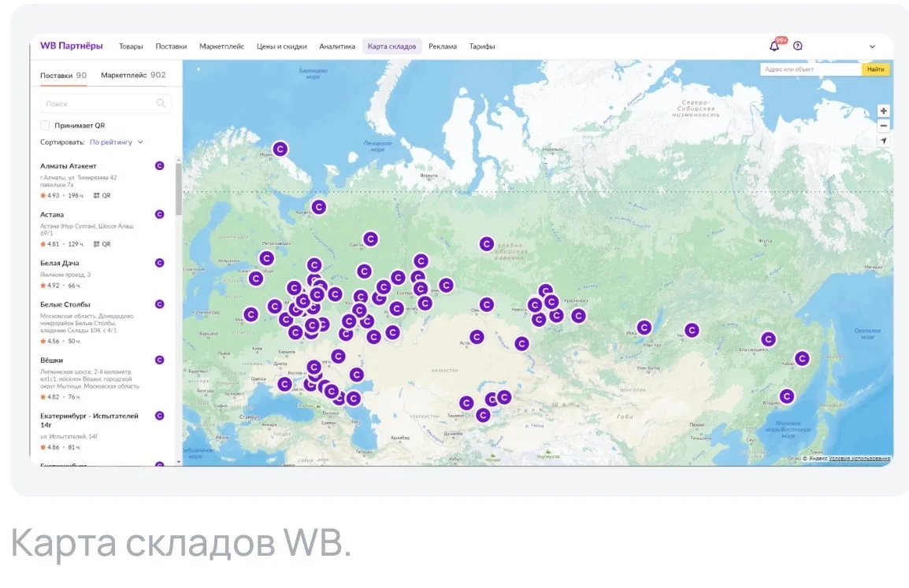Select the warehouse marker near Архангельск on map

click(x=319, y=207)
